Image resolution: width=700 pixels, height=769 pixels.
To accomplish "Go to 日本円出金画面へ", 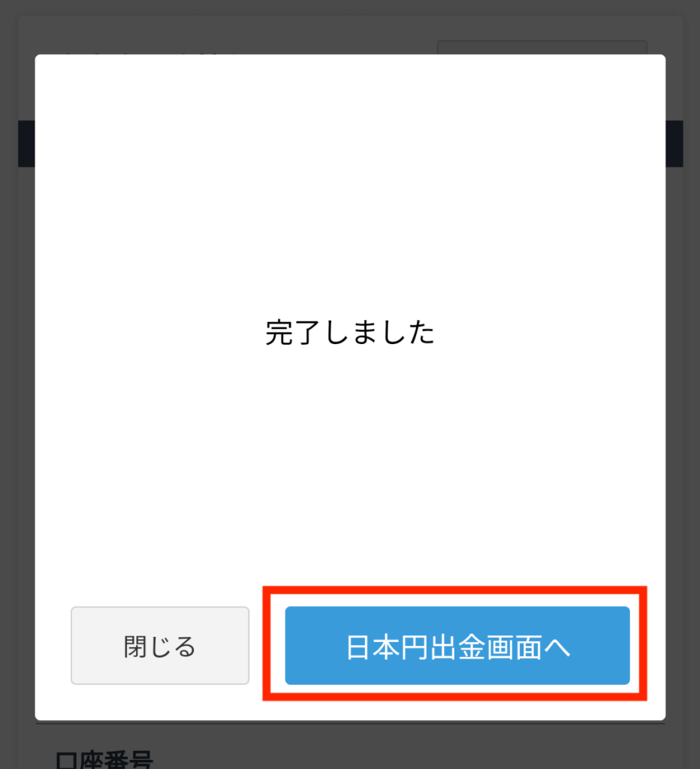I will coord(457,645).
